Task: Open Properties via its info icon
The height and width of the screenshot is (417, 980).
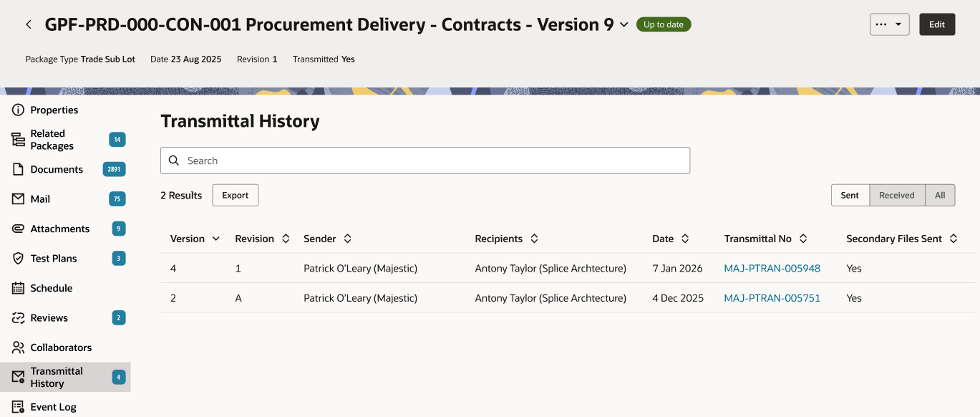Action: 19,110
